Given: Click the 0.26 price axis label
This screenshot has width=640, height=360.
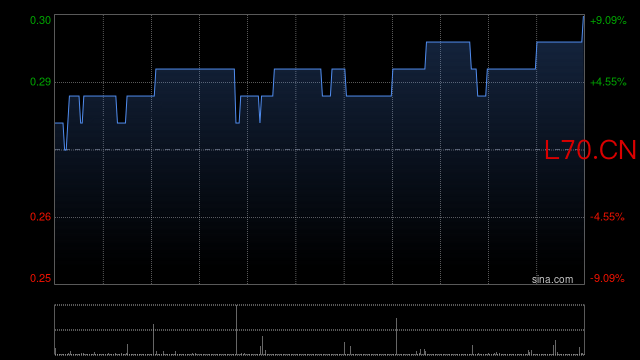Looking at the screenshot, I should tap(40, 217).
